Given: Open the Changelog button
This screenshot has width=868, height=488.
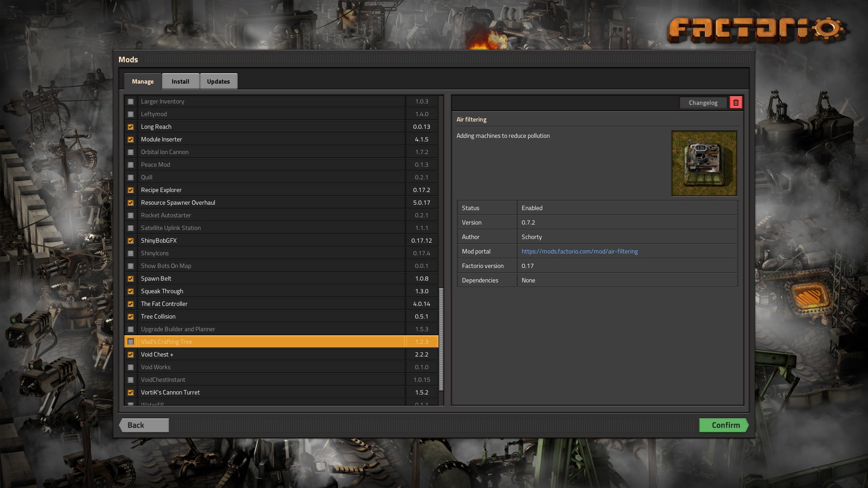Looking at the screenshot, I should tap(703, 103).
